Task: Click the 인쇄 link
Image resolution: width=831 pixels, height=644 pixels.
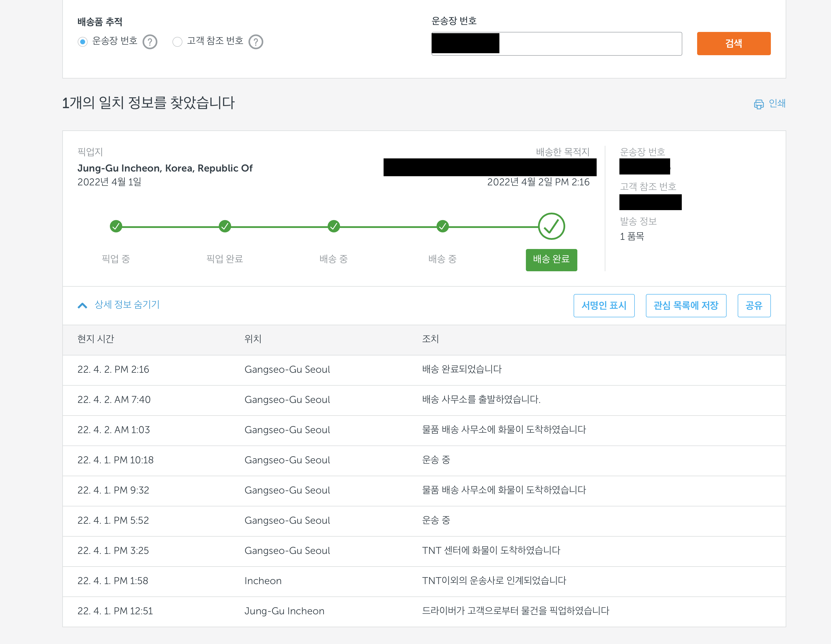Action: pyautogui.click(x=777, y=103)
